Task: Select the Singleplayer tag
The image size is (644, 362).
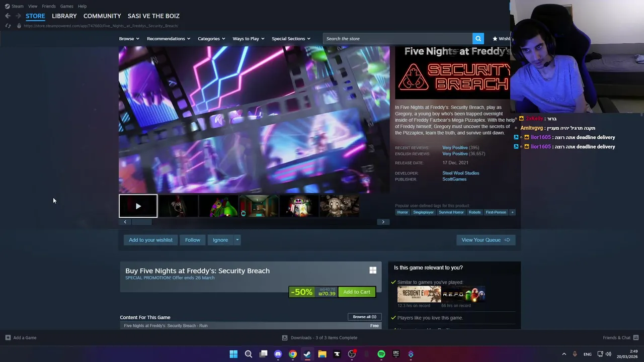Action: click(423, 212)
